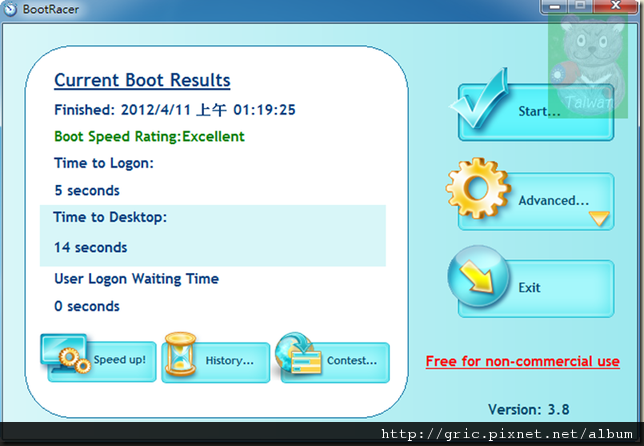Viewport: 644px width, 446px height.
Task: Click the globe Contest icon
Action: (x=298, y=353)
